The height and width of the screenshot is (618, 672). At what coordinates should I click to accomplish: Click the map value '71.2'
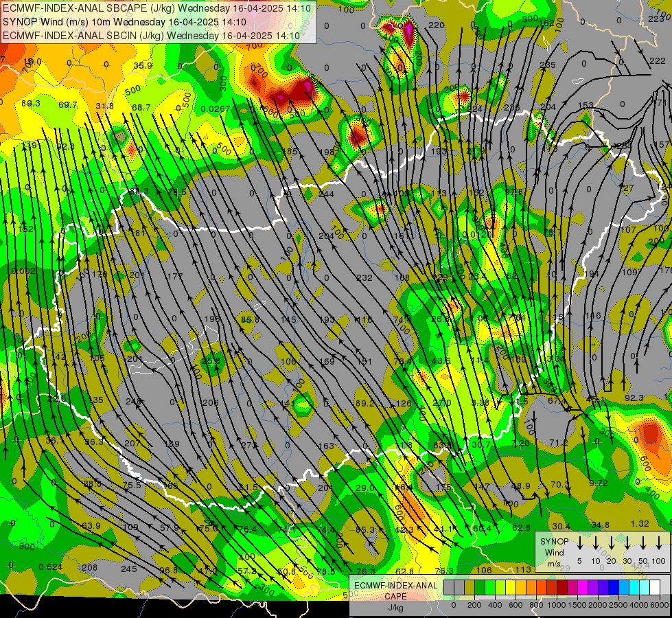pyautogui.click(x=559, y=443)
